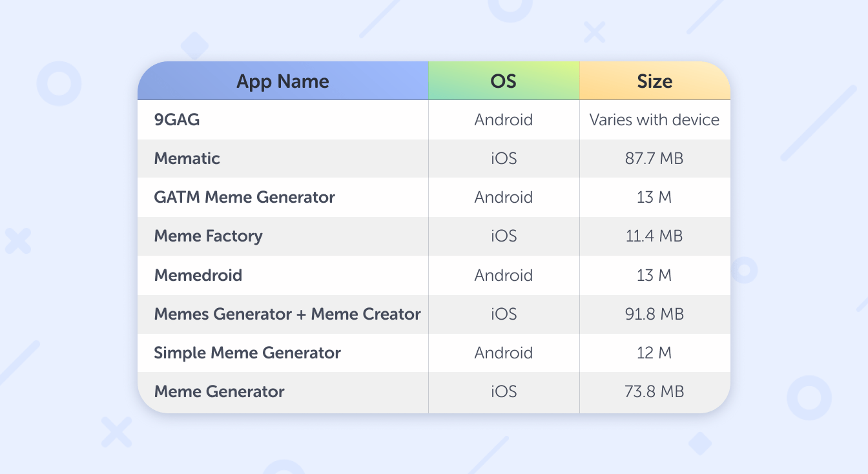The width and height of the screenshot is (868, 474).
Task: Click iOS in the Meme Factory row
Action: pyautogui.click(x=503, y=236)
